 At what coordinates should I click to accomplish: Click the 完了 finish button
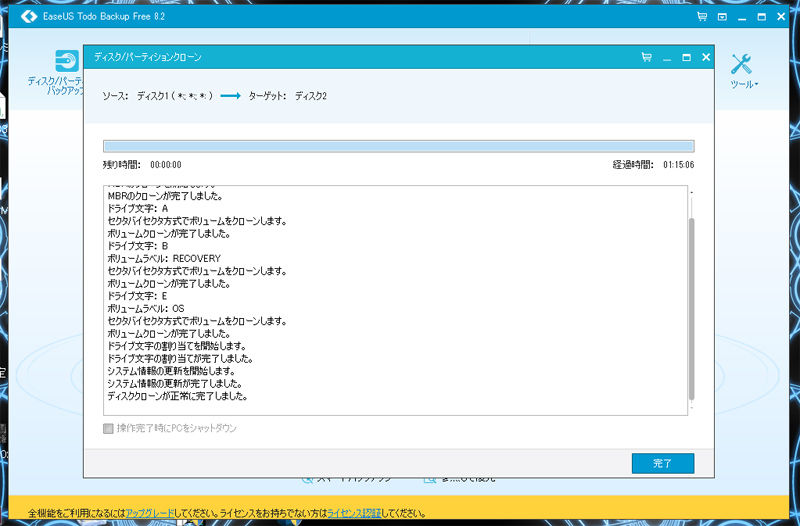pos(663,463)
